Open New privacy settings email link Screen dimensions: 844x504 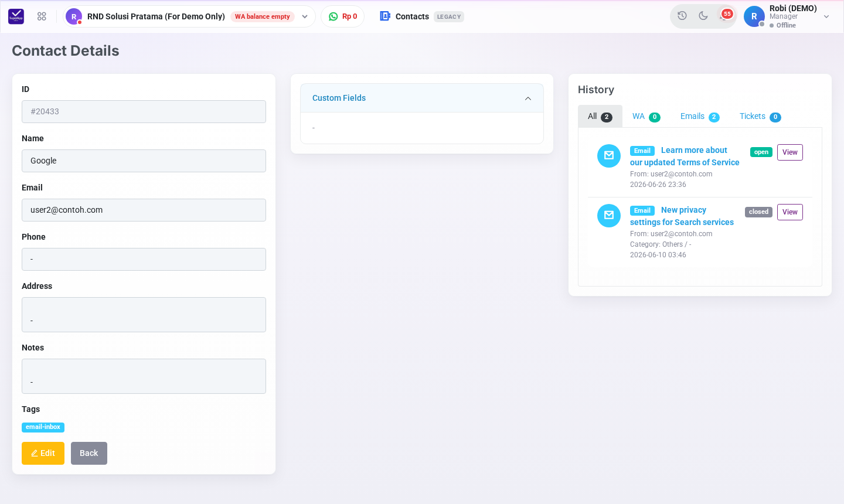point(682,216)
